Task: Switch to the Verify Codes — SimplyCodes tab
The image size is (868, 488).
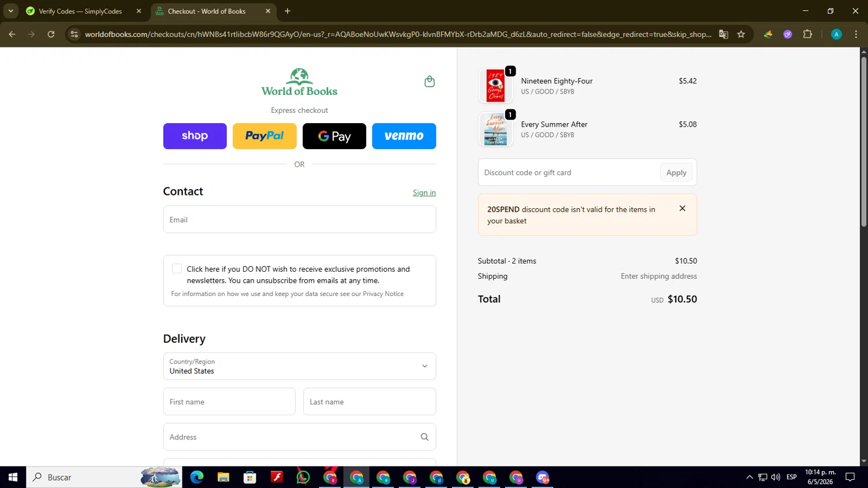Action: [x=84, y=11]
